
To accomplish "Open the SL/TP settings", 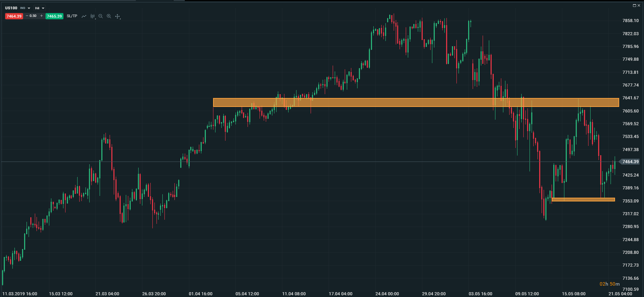I will (x=72, y=16).
